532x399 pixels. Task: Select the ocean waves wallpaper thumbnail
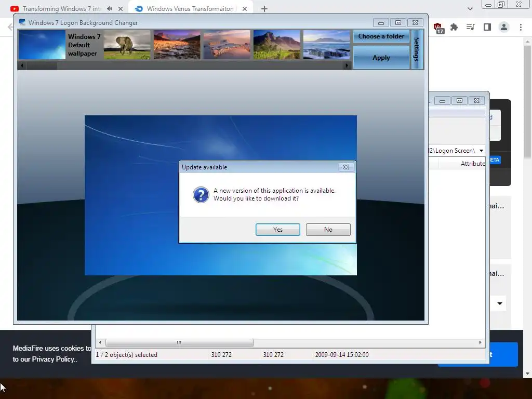point(326,45)
